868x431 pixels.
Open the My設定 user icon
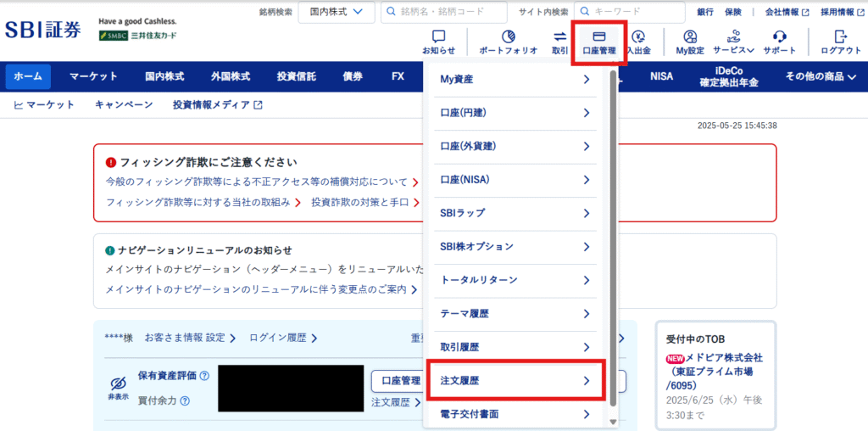click(x=690, y=42)
